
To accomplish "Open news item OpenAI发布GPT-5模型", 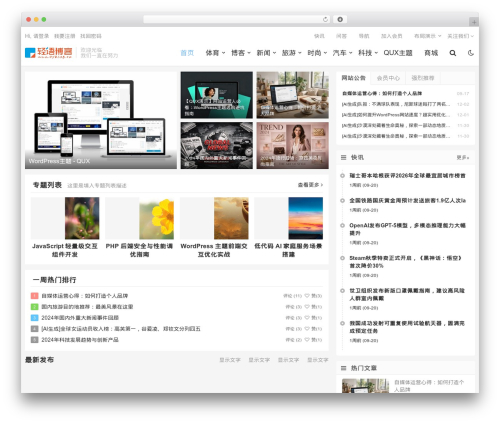I will point(407,229).
